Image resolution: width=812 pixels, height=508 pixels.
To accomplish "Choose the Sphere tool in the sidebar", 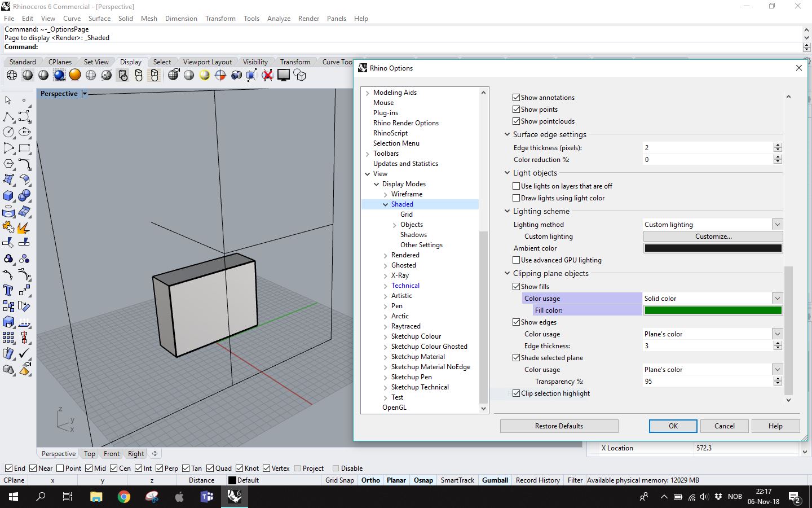I will (24, 195).
